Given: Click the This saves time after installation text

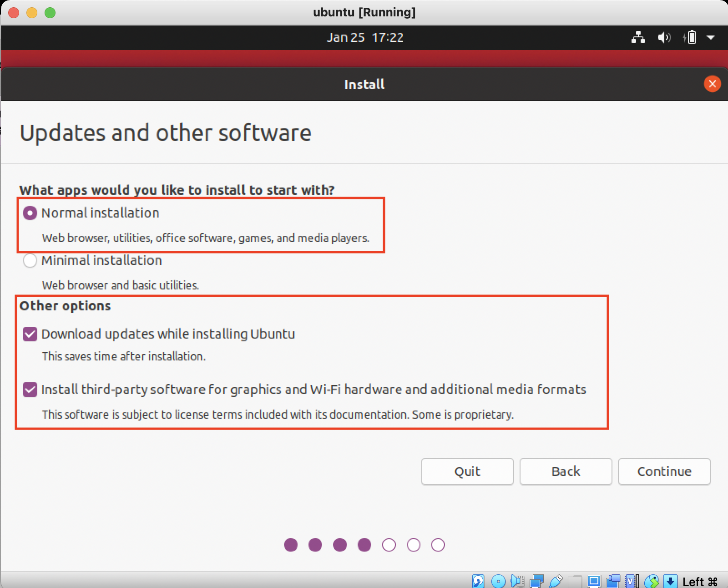Looking at the screenshot, I should (x=124, y=356).
